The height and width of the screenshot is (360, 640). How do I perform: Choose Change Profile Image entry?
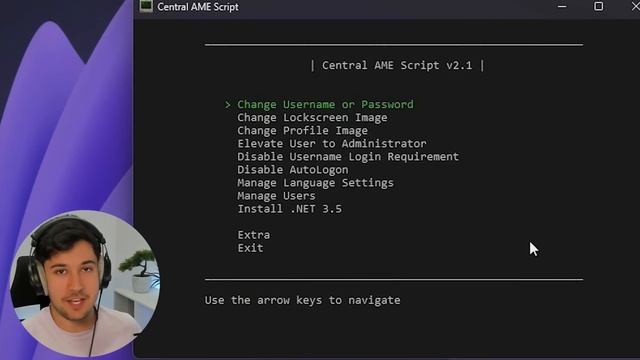[302, 131]
